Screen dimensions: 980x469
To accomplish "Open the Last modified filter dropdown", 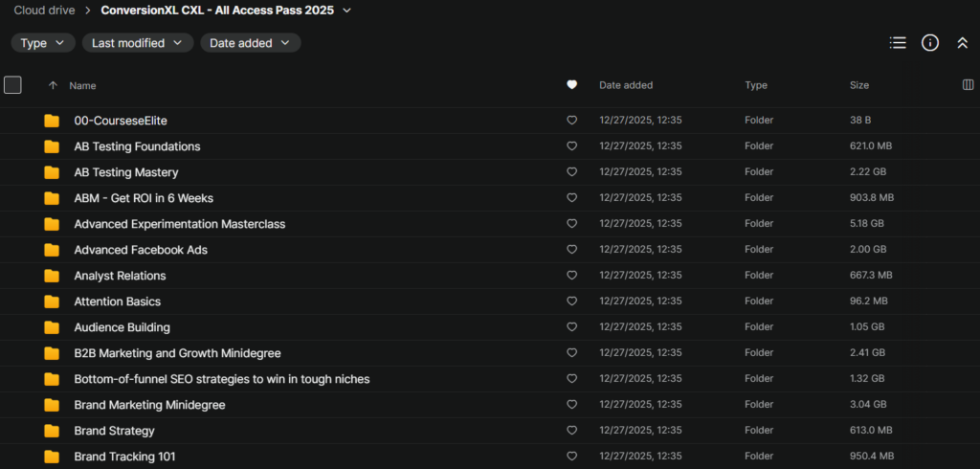I will click(x=137, y=43).
